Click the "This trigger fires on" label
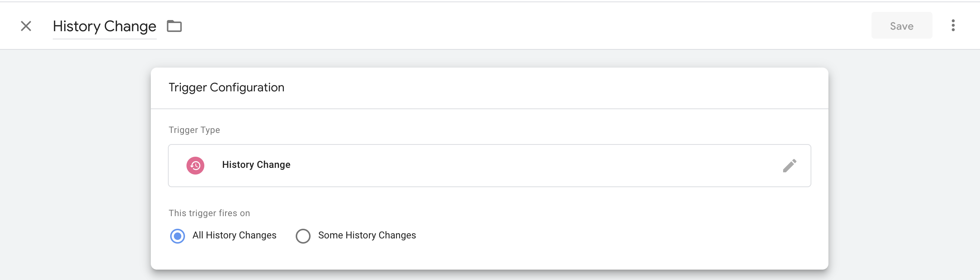Image resolution: width=980 pixels, height=280 pixels. point(209,213)
